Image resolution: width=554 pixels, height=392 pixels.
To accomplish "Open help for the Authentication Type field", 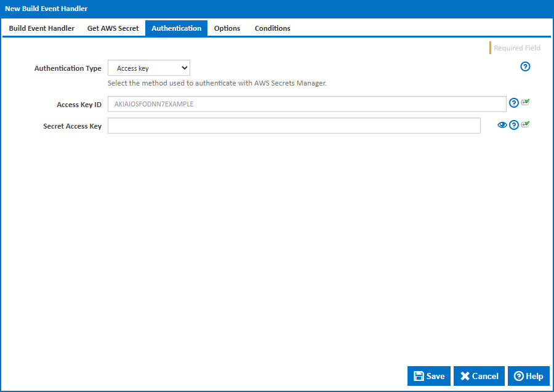I will click(525, 66).
